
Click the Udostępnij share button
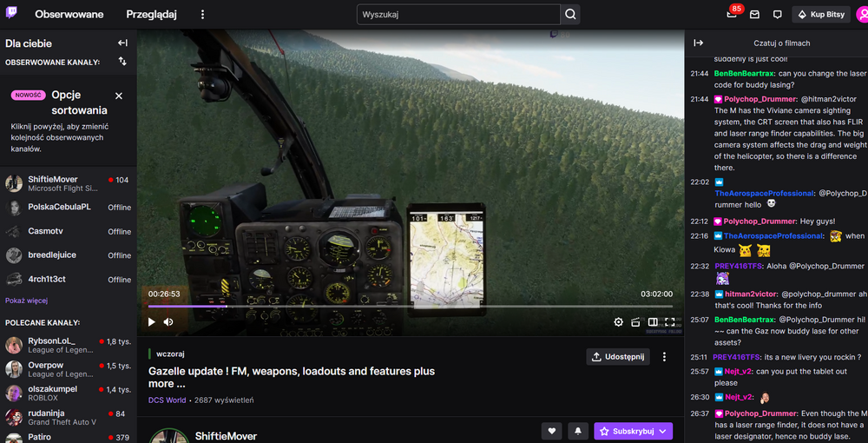tap(618, 357)
